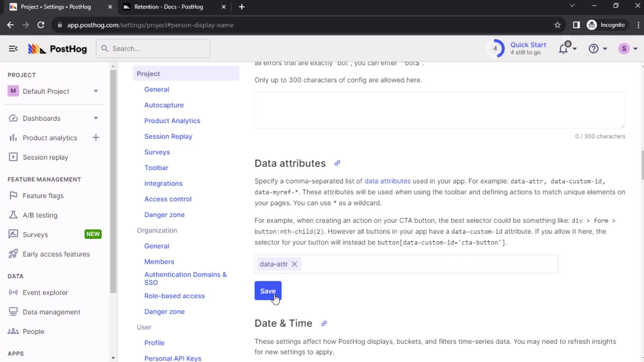Viewport: 644px width, 362px height.
Task: Click the data attributes link in description
Action: coord(387,181)
